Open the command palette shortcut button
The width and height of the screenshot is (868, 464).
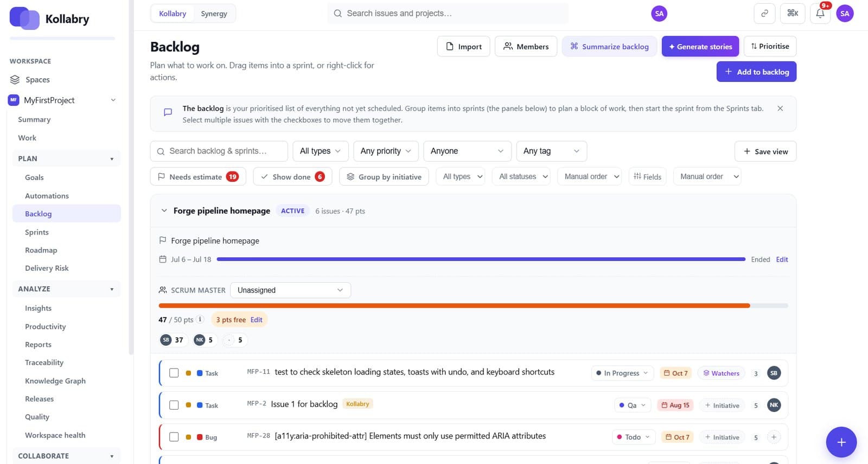[793, 14]
